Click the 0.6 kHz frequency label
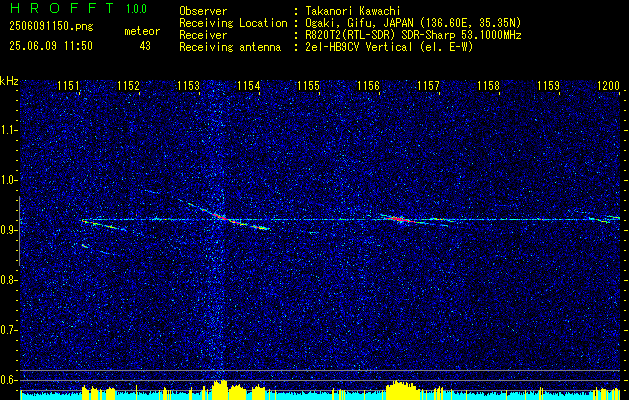The image size is (629, 400). click(x=9, y=380)
